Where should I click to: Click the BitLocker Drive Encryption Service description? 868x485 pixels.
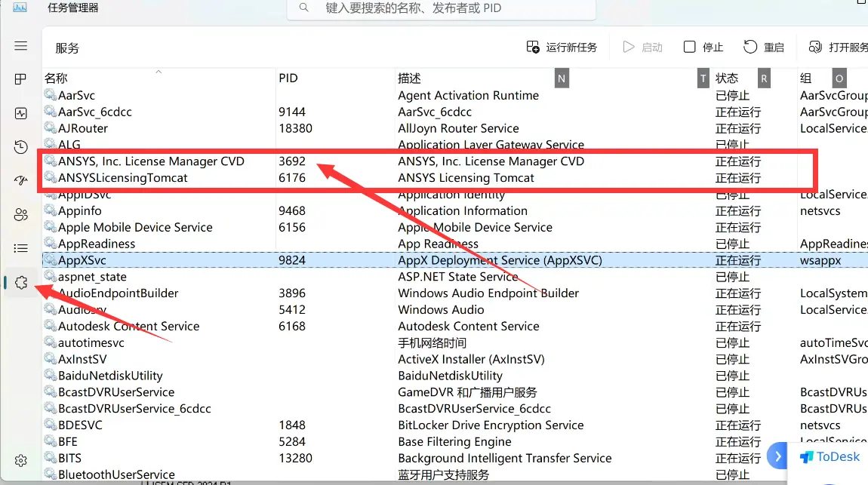491,425
